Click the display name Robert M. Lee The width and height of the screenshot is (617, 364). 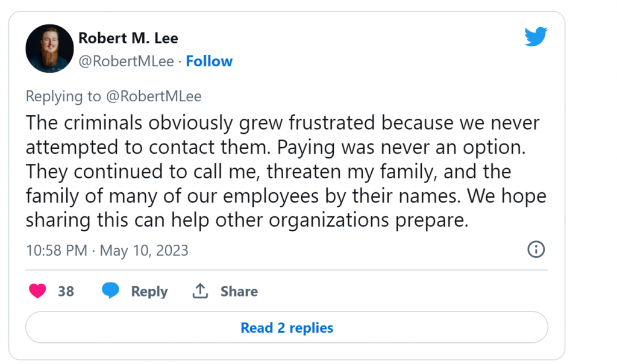click(128, 38)
